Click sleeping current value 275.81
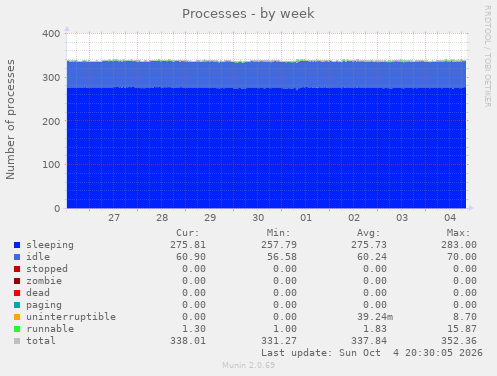Viewport: 497px width, 376px height. (188, 245)
